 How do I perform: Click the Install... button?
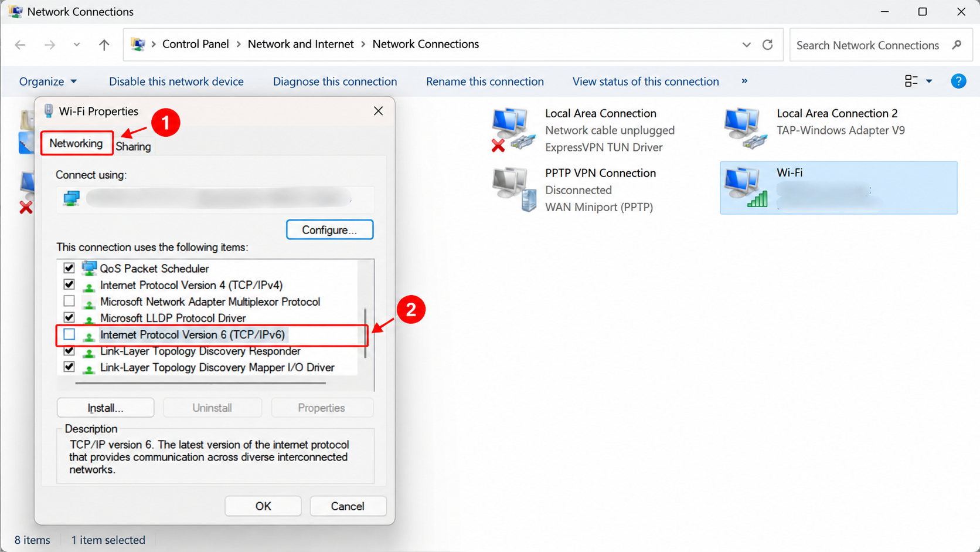click(106, 408)
